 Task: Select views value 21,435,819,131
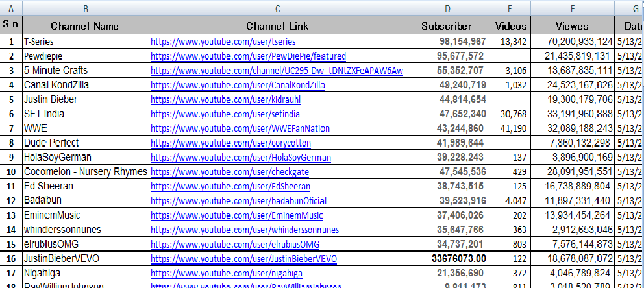(x=573, y=56)
